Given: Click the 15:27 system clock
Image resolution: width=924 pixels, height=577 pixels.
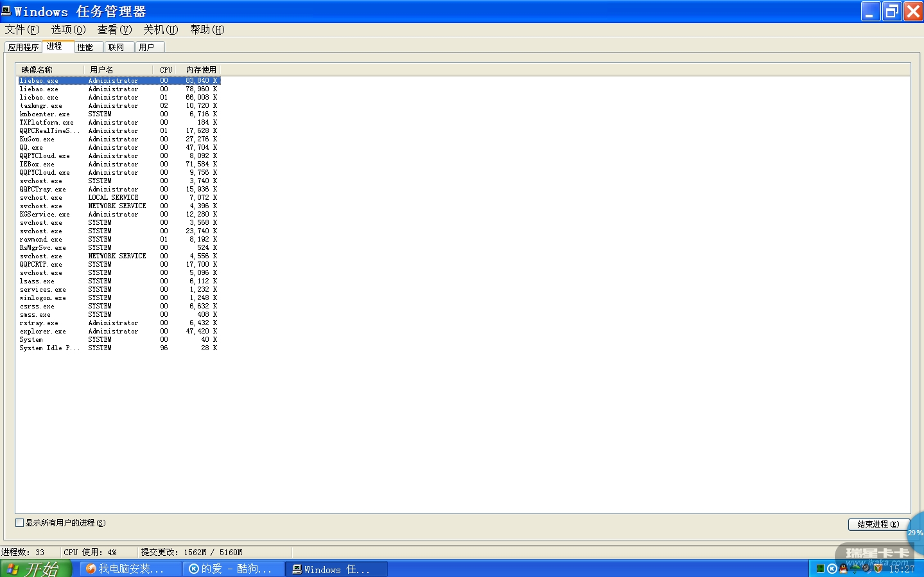Looking at the screenshot, I should [x=902, y=569].
